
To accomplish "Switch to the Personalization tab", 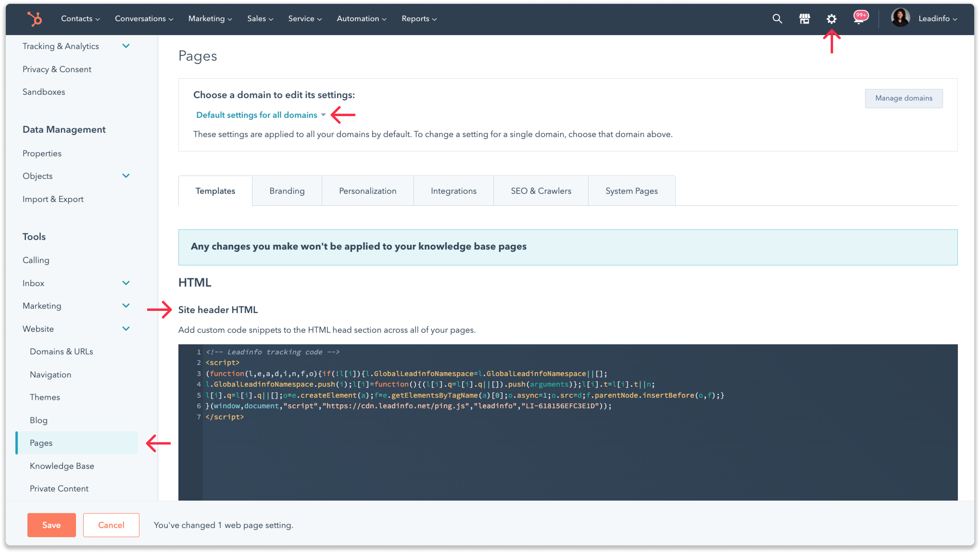I will pos(367,191).
